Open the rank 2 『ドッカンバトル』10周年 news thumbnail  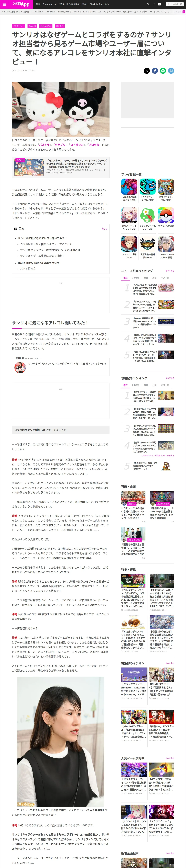(x=166, y=305)
